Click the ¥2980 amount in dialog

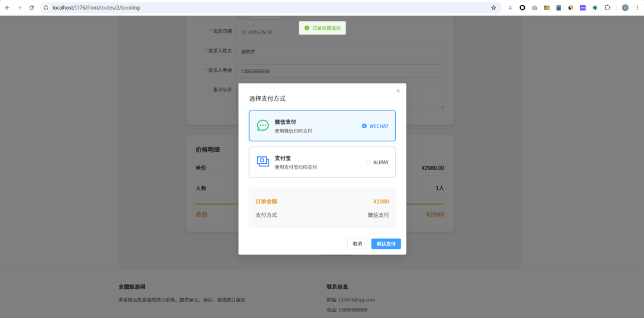click(381, 202)
